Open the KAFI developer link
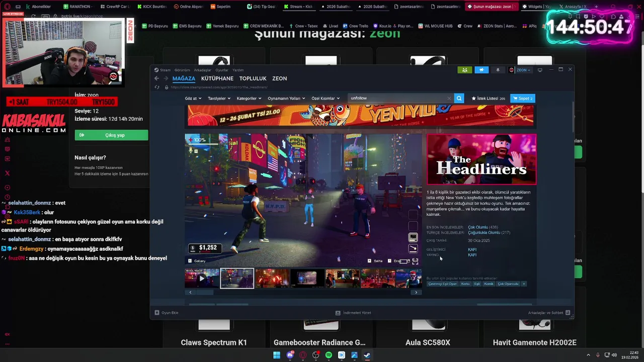 click(472, 249)
